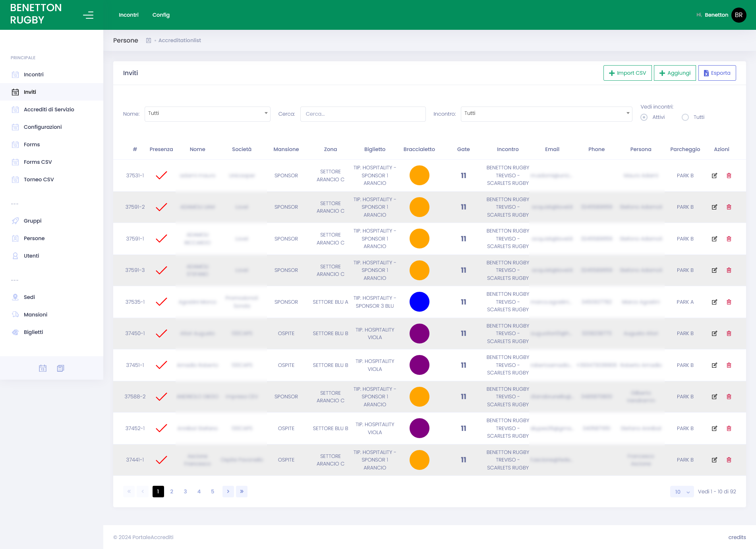Click edit icon for row 37531-1

[x=714, y=176]
